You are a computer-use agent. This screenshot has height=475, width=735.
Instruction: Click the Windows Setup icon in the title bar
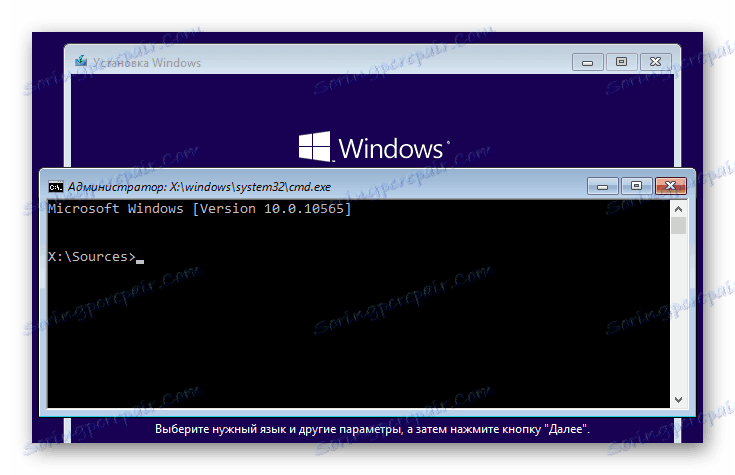(x=81, y=61)
